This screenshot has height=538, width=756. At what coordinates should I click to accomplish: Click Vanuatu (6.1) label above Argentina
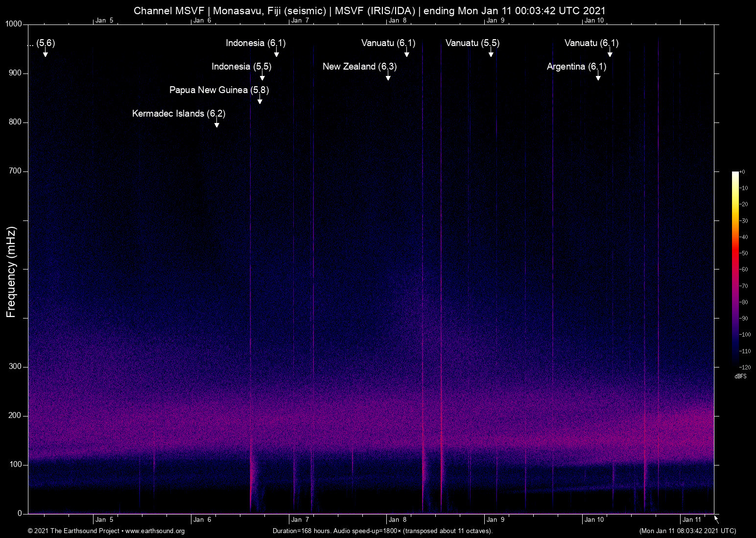click(591, 43)
